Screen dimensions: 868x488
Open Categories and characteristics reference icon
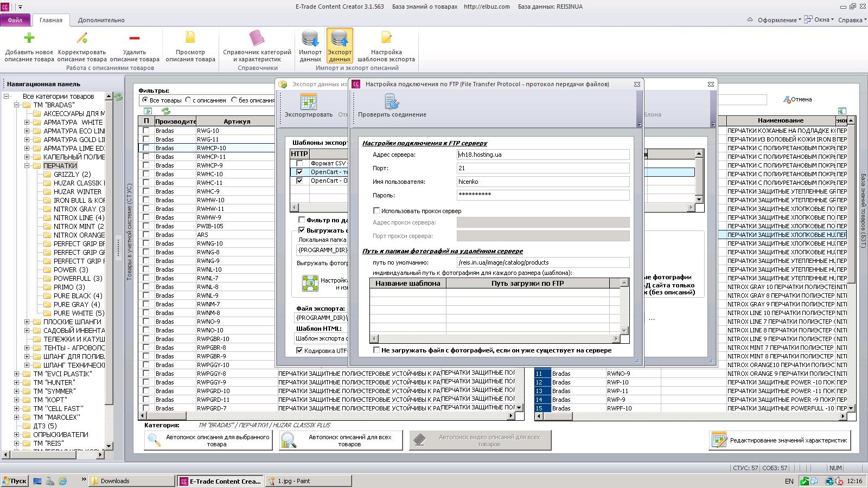coord(257,38)
